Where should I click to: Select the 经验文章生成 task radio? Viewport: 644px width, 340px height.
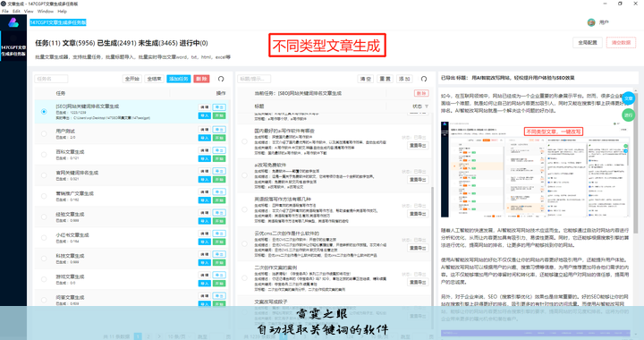tap(44, 217)
